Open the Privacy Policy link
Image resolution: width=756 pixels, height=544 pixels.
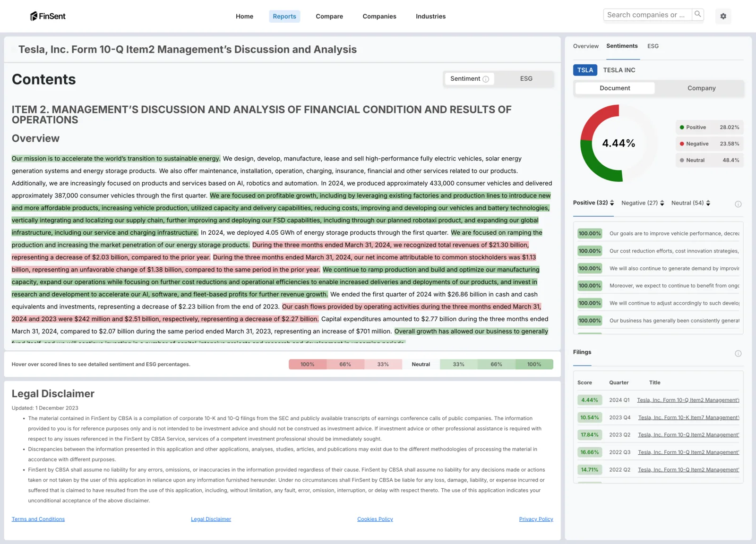coord(536,519)
